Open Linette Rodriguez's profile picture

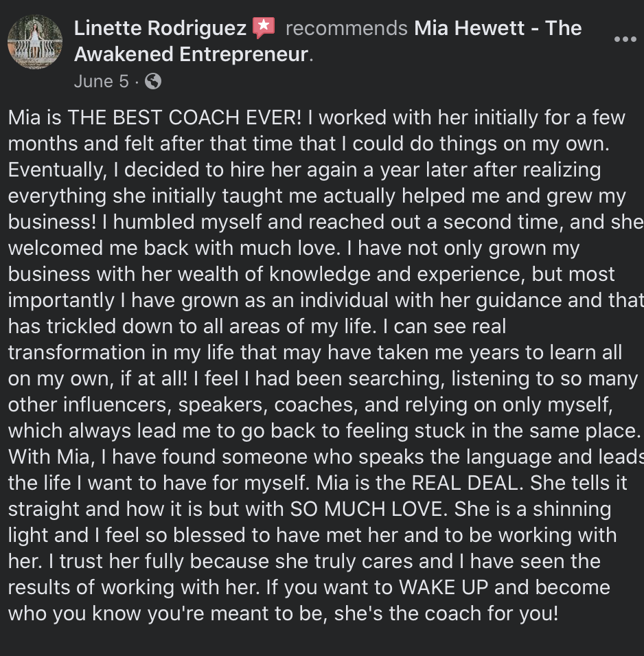[35, 42]
